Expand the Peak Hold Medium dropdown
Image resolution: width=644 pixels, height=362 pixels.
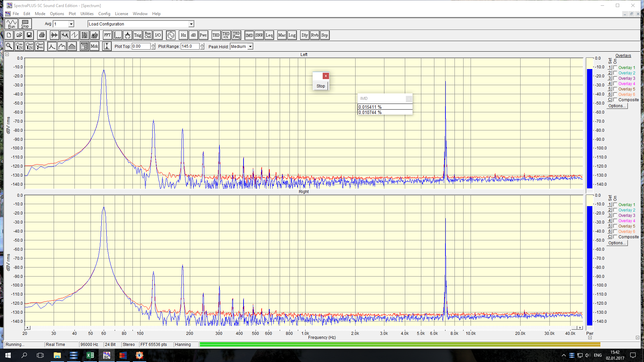click(x=250, y=47)
